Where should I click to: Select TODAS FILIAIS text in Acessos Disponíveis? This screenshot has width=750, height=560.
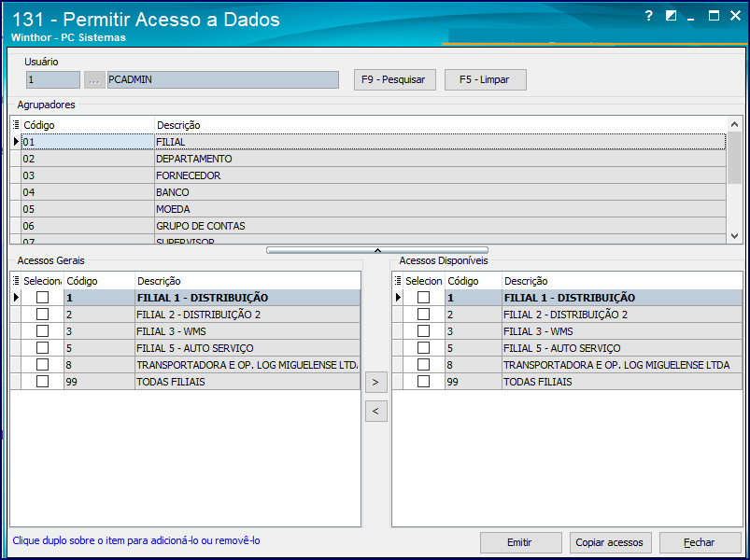(x=538, y=382)
